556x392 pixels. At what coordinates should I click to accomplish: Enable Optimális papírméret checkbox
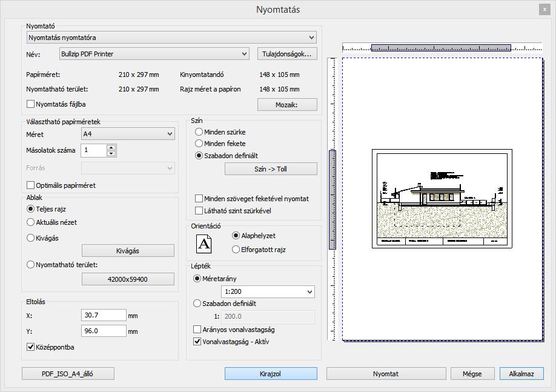(x=31, y=185)
